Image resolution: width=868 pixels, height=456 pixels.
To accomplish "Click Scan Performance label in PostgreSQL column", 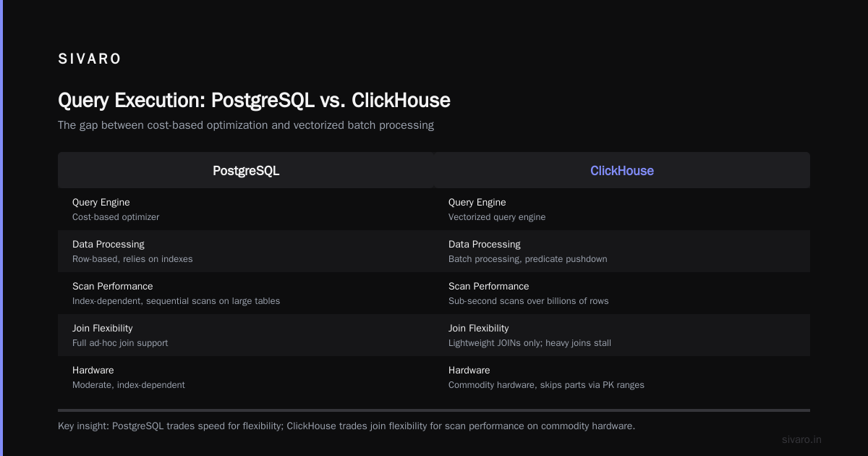I will click(x=113, y=287).
